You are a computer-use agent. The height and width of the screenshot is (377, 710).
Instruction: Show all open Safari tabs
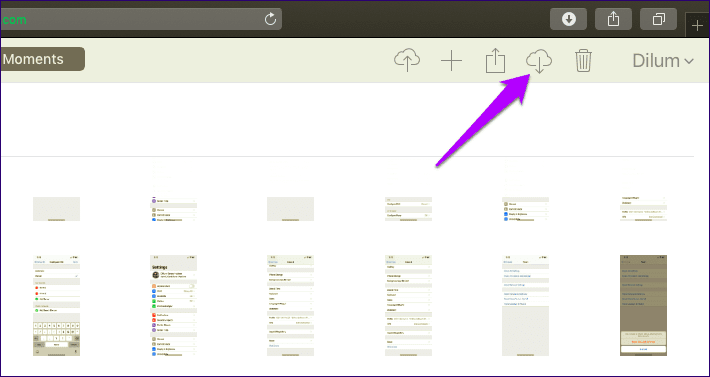point(658,19)
